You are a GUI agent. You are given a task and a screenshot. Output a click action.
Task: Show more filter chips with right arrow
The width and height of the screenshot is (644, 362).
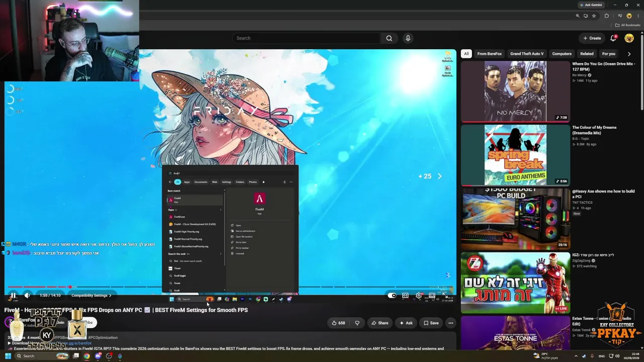click(x=629, y=54)
